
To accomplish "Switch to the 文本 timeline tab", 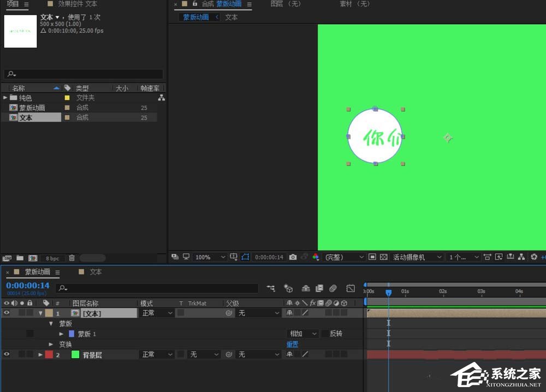I will pyautogui.click(x=96, y=271).
